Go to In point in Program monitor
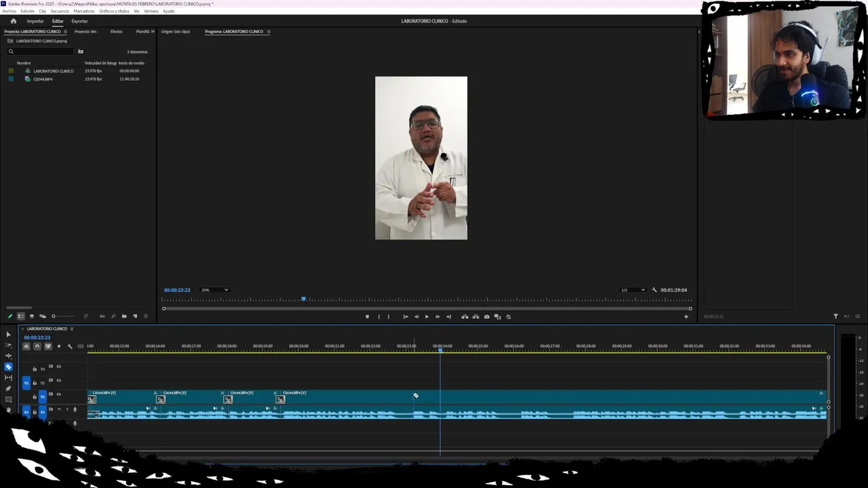868x488 pixels. click(406, 317)
